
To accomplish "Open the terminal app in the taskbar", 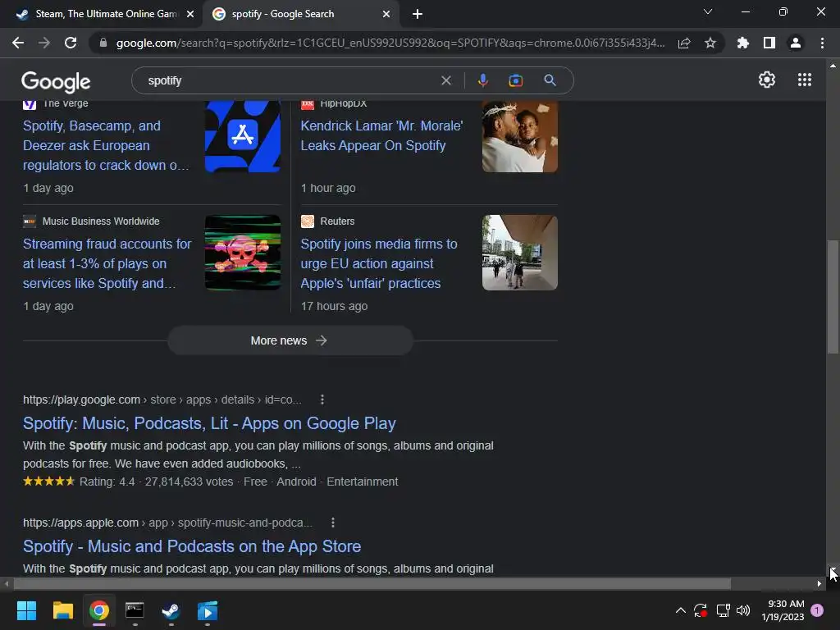I will [x=135, y=610].
